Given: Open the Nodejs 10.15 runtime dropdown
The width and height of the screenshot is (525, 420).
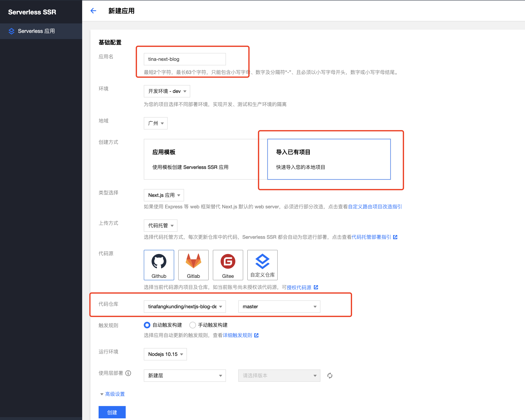Looking at the screenshot, I should [165, 354].
